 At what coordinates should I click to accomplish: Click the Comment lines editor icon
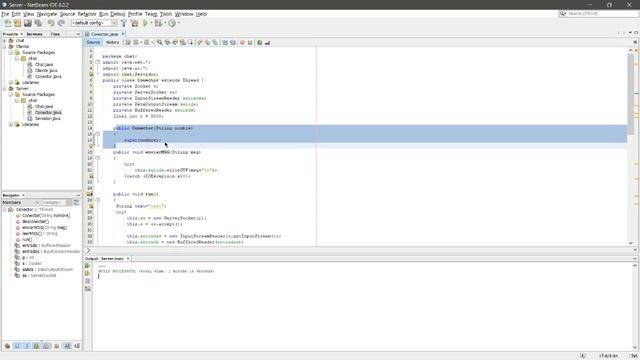click(260, 42)
